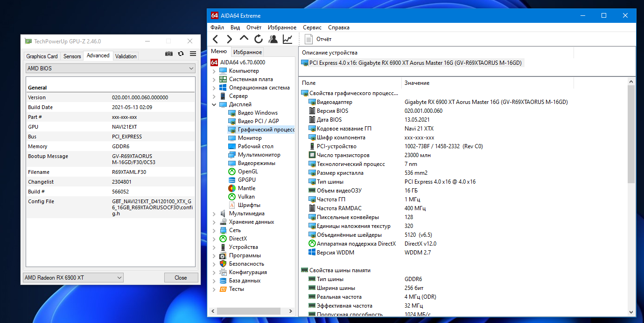The height and width of the screenshot is (323, 644).
Task: Open the Сервис menu
Action: (312, 27)
